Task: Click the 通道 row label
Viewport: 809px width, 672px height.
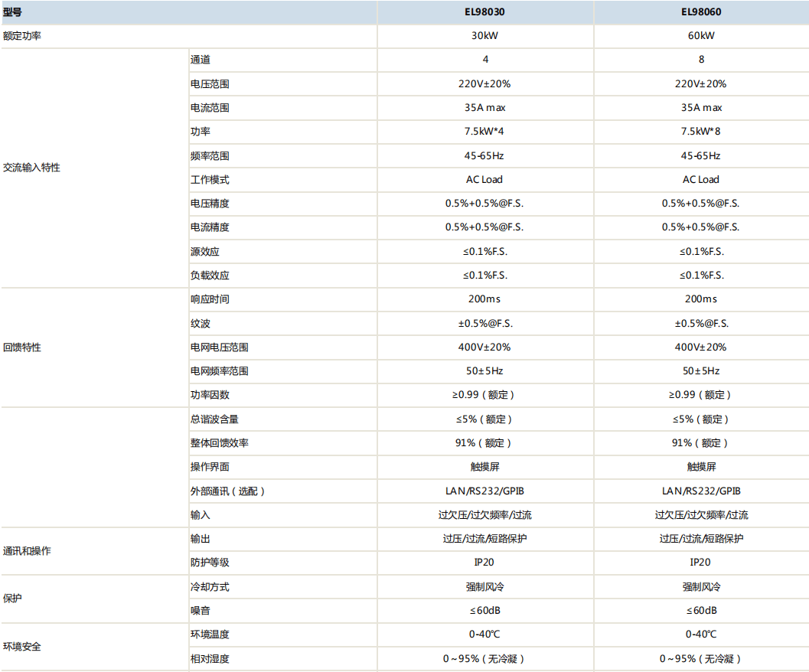Action: click(201, 60)
